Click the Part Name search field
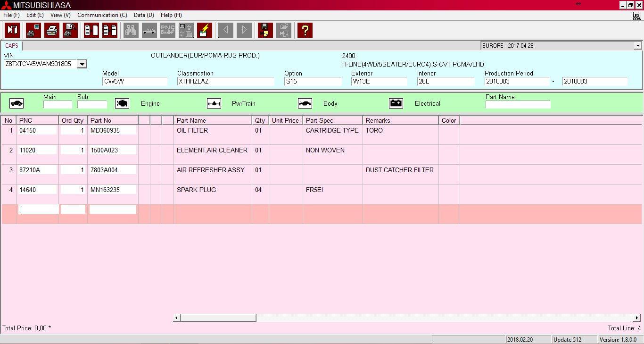 518,104
